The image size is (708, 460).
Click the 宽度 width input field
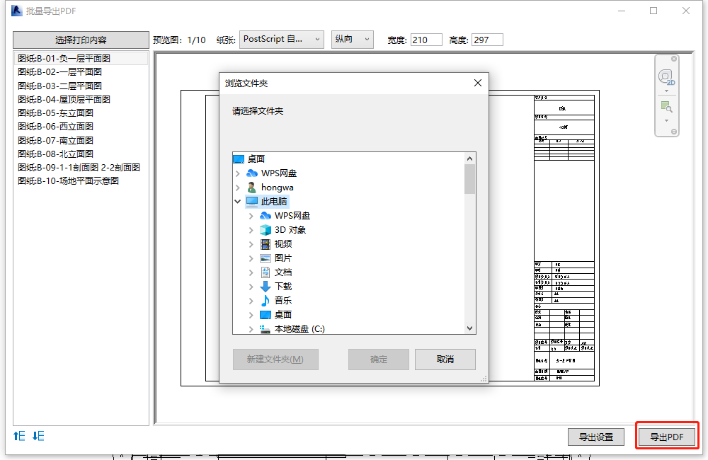pyautogui.click(x=426, y=39)
